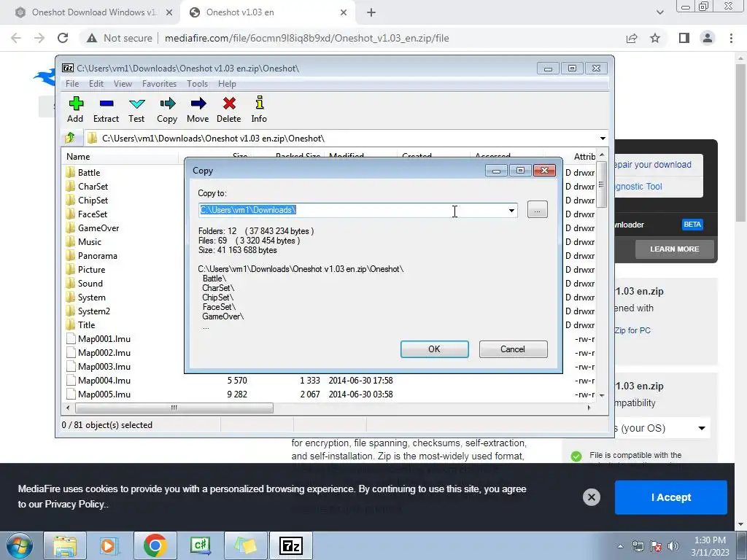Image resolution: width=747 pixels, height=560 pixels.
Task: Select file Map0001.lmu
Action: click(x=98, y=338)
